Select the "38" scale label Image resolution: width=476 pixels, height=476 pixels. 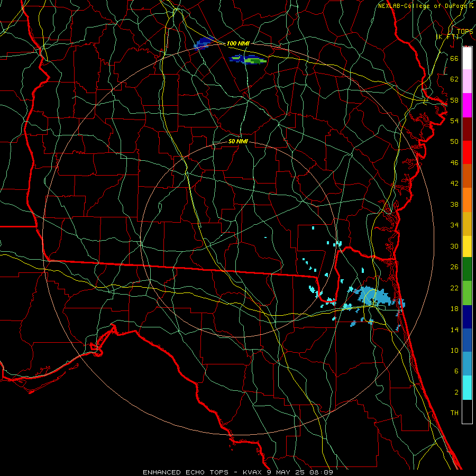454,204
